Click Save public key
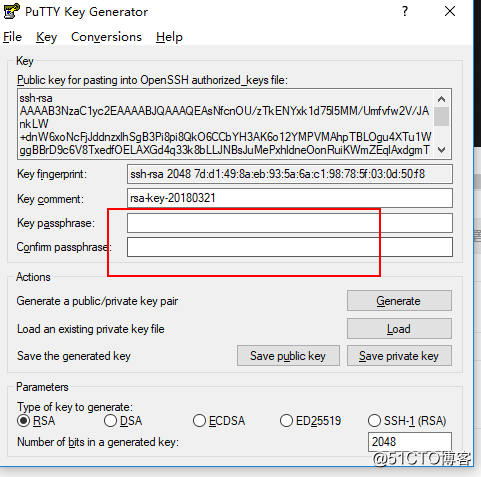 [288, 356]
